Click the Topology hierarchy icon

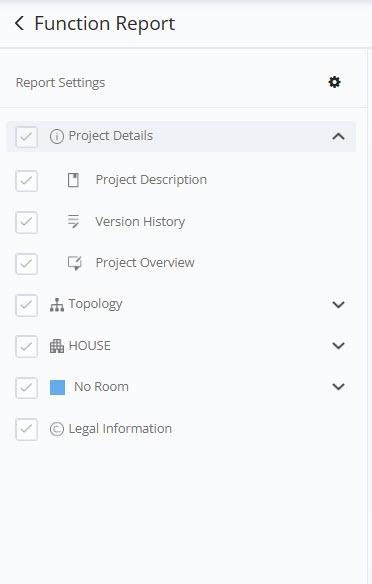click(57, 305)
